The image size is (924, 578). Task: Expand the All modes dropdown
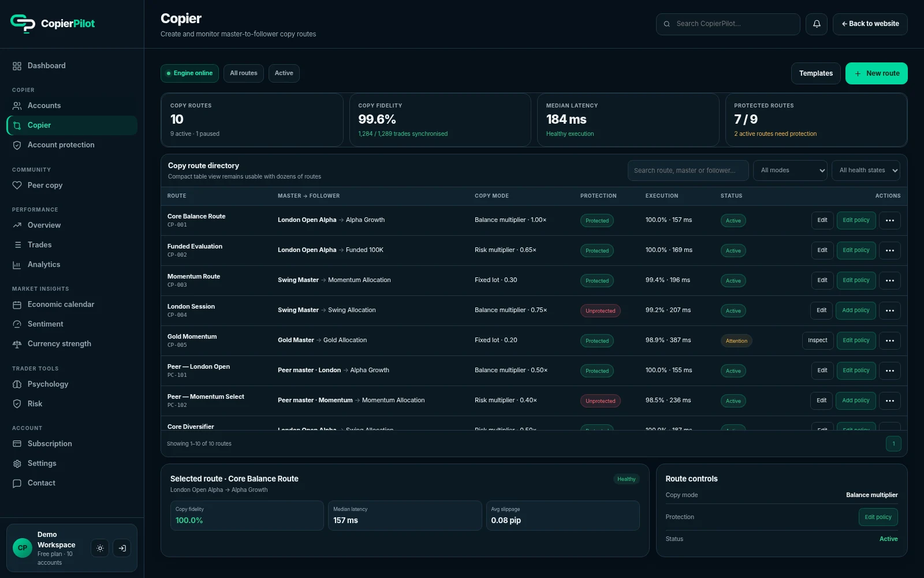coord(790,171)
